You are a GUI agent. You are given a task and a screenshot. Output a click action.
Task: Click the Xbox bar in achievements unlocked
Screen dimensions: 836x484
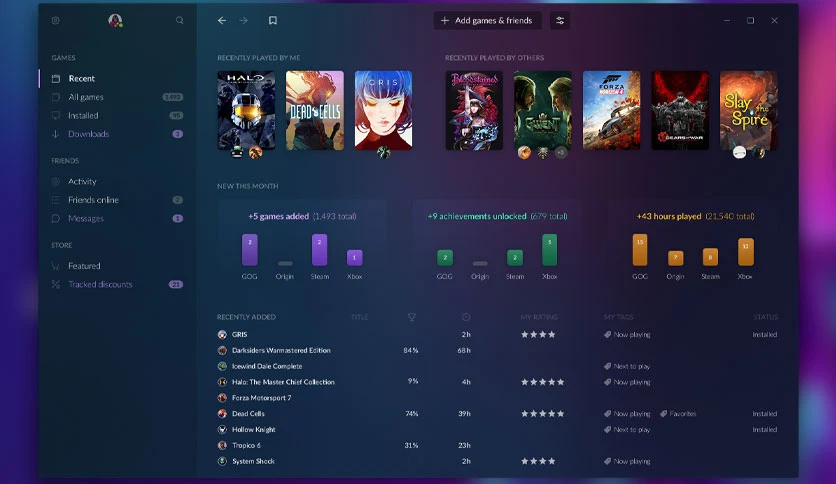pos(550,249)
